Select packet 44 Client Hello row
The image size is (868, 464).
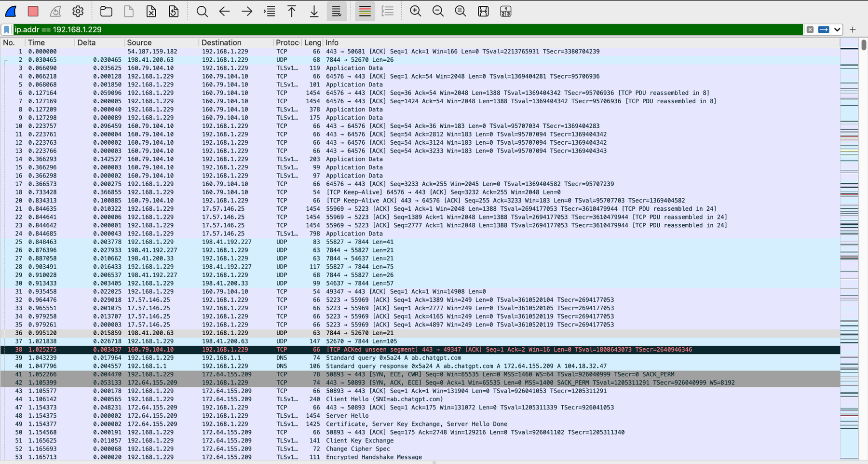point(420,399)
